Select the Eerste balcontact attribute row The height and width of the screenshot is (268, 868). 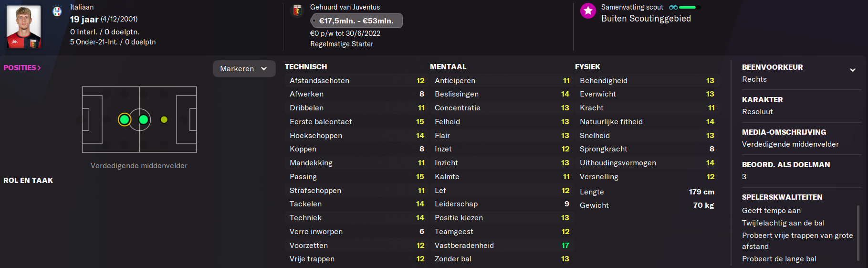356,121
